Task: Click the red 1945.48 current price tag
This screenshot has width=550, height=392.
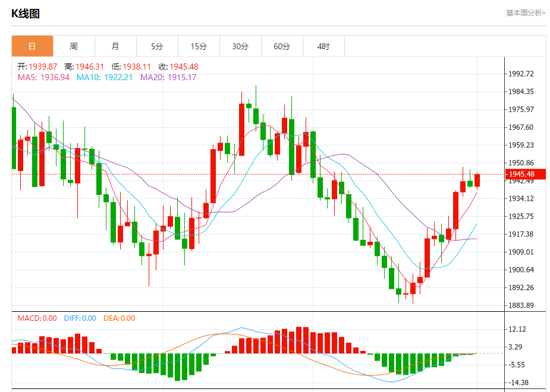Action: pos(526,174)
